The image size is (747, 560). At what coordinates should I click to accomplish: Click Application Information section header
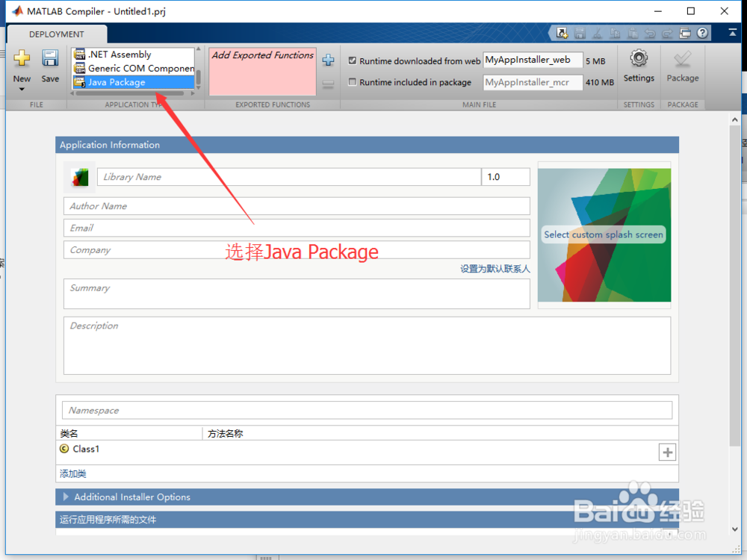pos(368,145)
